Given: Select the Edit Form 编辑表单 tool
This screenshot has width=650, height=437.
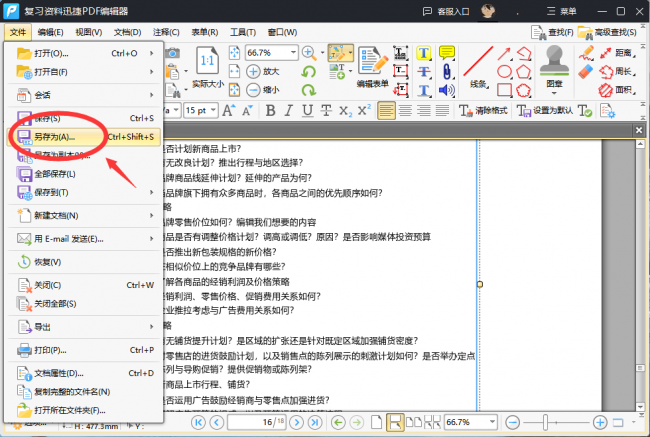Looking at the screenshot, I should pyautogui.click(x=372, y=66).
